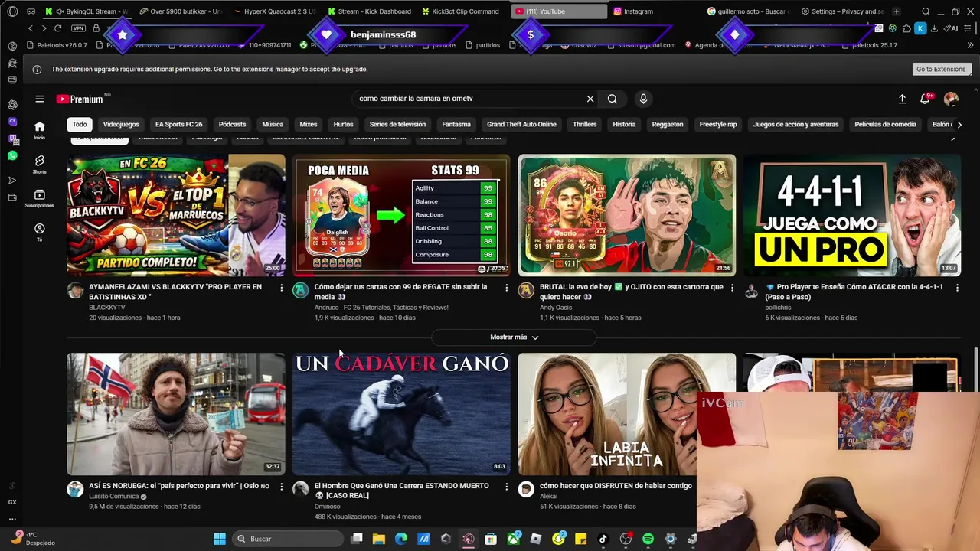
Task: Open options menu for 99 de REGATE video
Action: click(506, 288)
